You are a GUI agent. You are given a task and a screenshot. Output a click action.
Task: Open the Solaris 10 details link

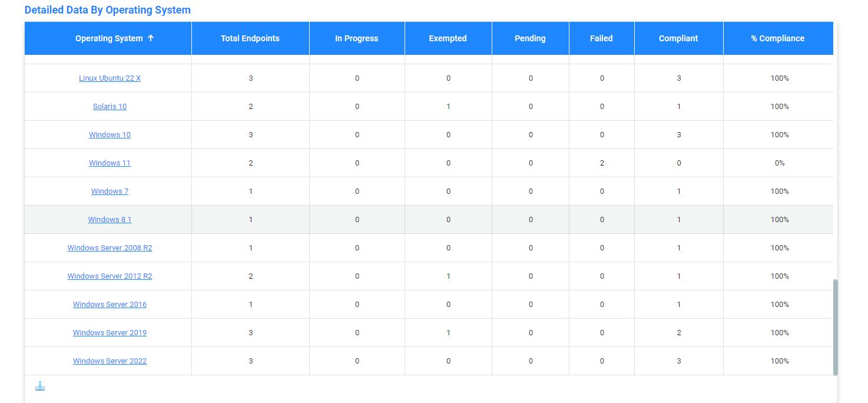click(x=110, y=106)
